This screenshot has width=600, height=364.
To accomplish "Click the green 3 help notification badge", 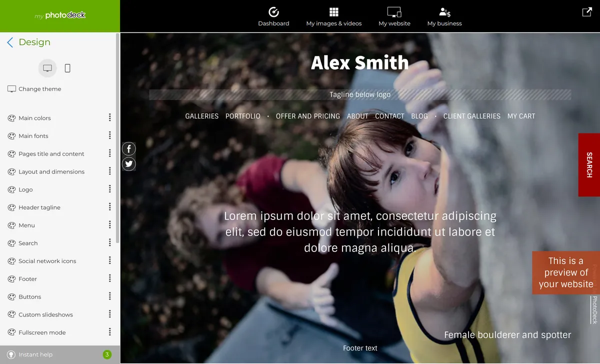I will tap(106, 354).
